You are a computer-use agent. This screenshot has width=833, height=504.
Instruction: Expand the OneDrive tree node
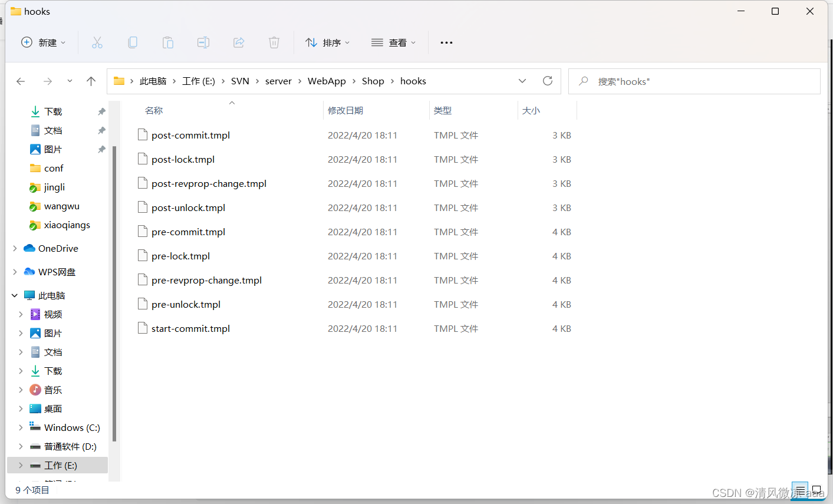coord(15,248)
